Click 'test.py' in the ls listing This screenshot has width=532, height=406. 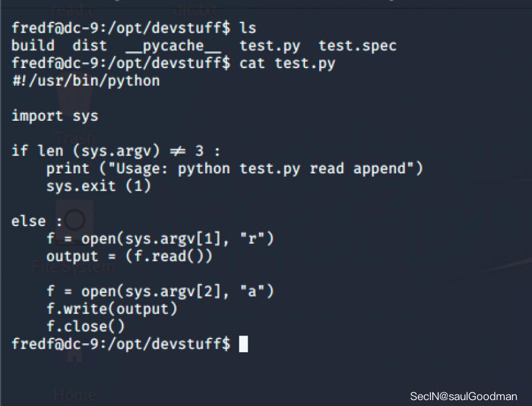270,46
